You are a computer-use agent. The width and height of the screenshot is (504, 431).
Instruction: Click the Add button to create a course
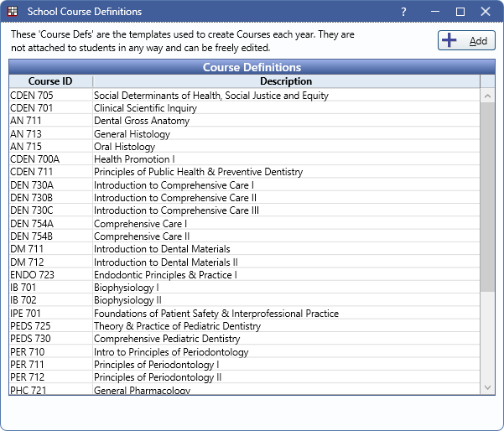pos(466,41)
